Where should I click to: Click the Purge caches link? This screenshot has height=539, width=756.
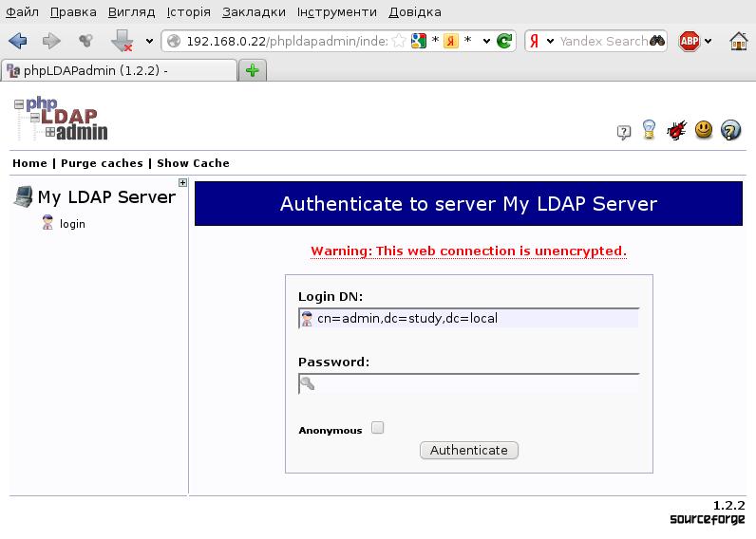pos(103,163)
